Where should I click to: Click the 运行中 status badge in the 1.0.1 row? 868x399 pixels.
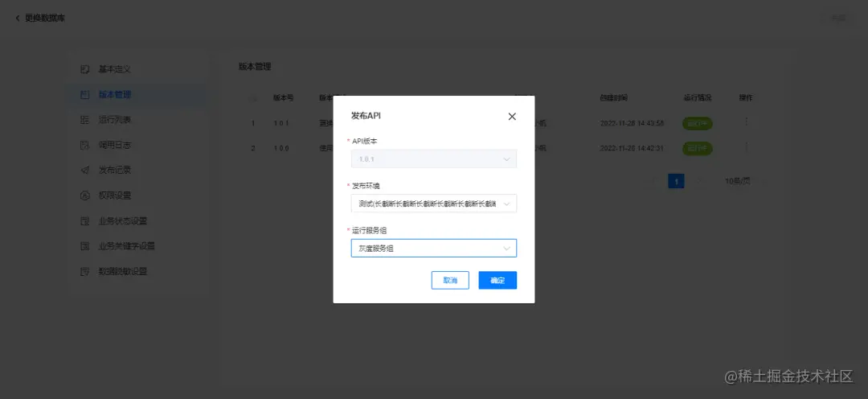click(698, 123)
